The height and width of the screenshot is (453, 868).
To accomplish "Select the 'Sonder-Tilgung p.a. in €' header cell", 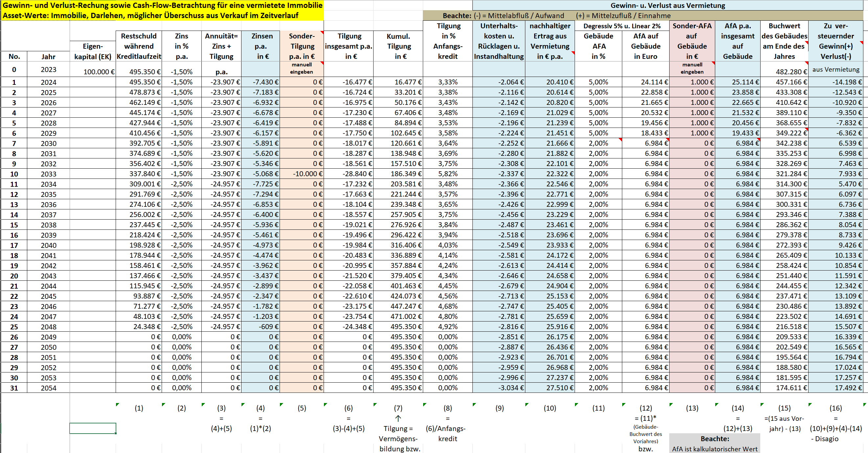I will [x=302, y=46].
